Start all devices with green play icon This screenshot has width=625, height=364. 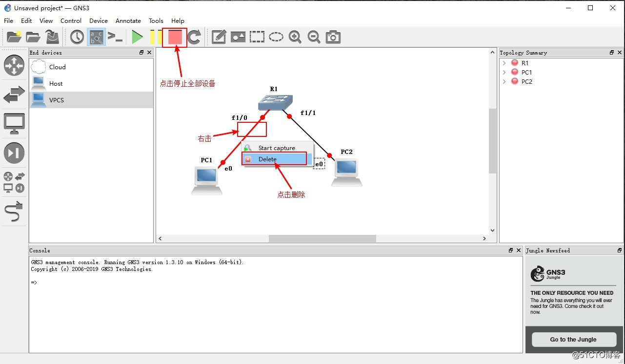pyautogui.click(x=137, y=37)
